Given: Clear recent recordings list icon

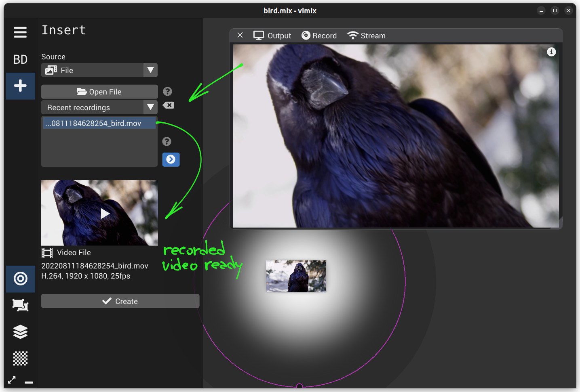Looking at the screenshot, I should coord(168,105).
